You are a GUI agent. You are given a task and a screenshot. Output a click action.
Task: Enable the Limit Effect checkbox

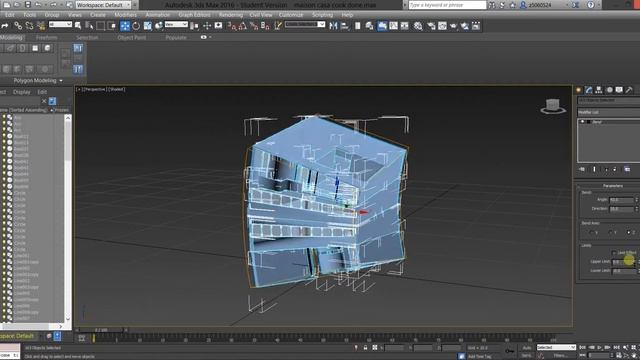tap(614, 253)
